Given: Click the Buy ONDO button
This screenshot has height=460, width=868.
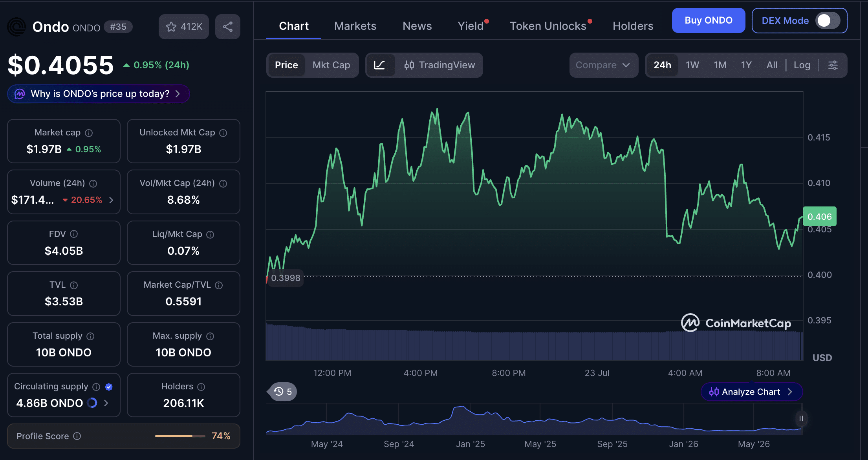Looking at the screenshot, I should click(x=709, y=20).
